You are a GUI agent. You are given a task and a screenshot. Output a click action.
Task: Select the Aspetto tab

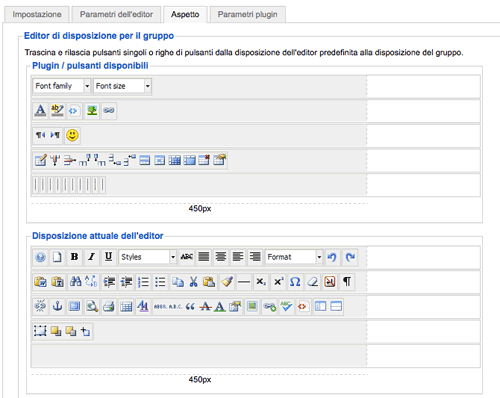[x=185, y=14]
